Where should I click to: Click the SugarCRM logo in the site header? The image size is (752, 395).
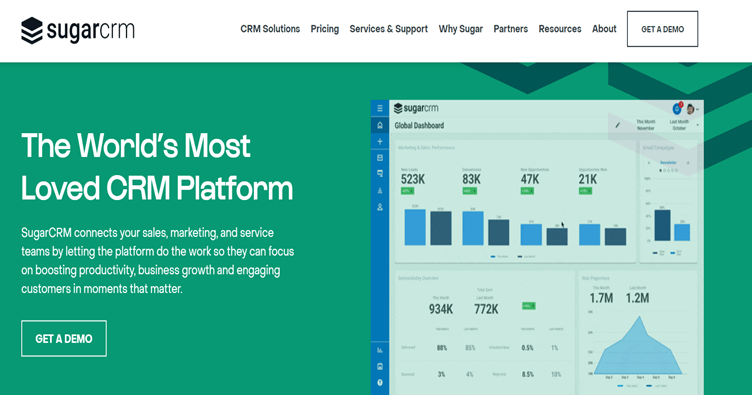[x=78, y=30]
